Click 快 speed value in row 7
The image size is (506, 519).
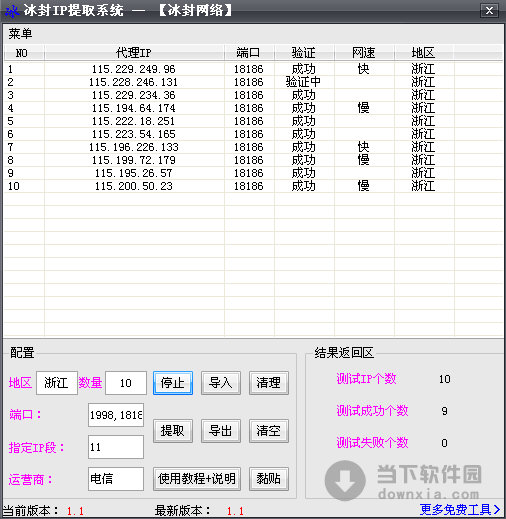[x=363, y=147]
